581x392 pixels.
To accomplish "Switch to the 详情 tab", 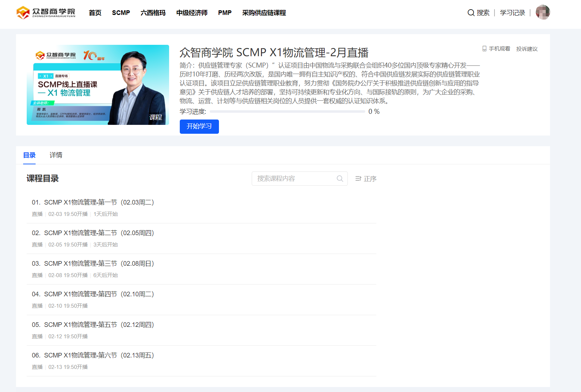I will (x=56, y=155).
